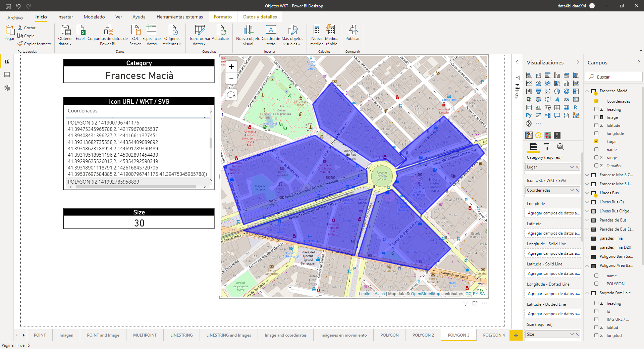Image resolution: width=644 pixels, height=349 pixels.
Task: Add a new page with plus button
Action: 516,335
